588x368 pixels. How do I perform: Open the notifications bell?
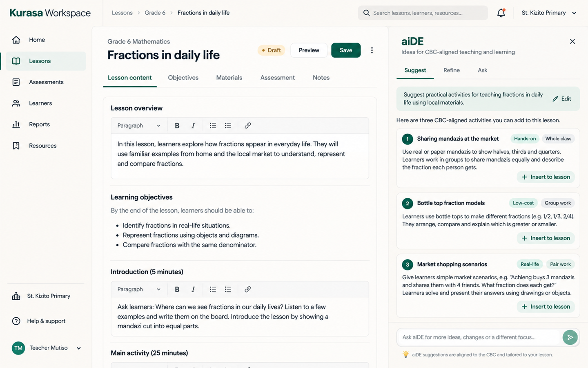[x=501, y=13]
